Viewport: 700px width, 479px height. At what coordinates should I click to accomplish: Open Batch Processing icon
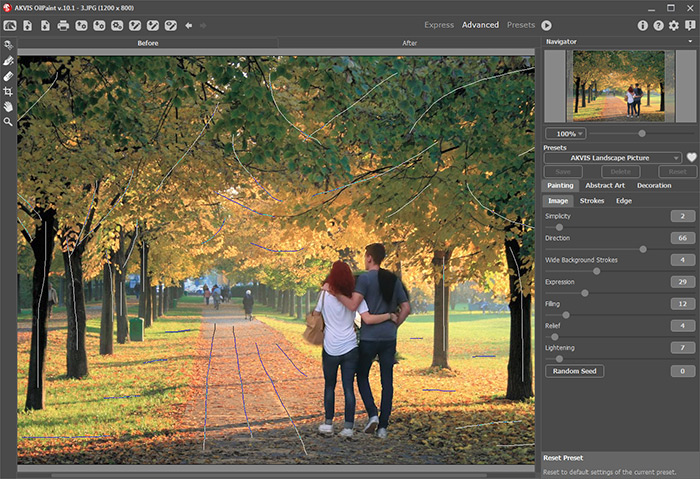point(117,25)
